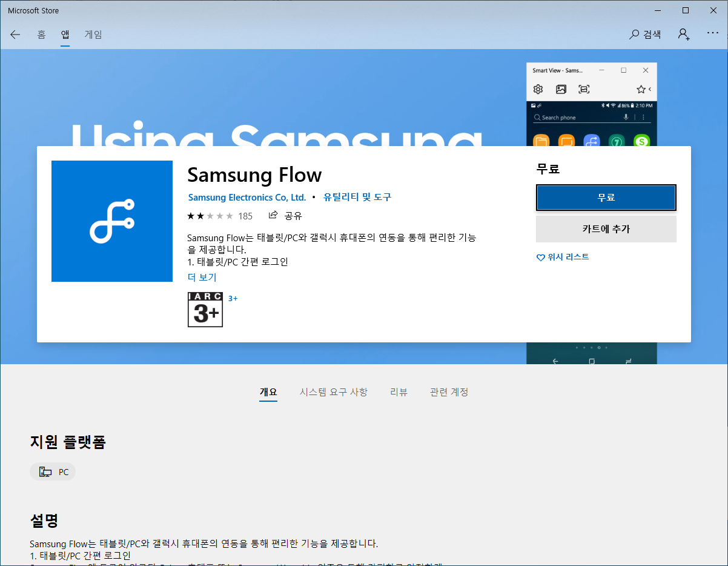Open the 3+ age rating link

pos(233,298)
